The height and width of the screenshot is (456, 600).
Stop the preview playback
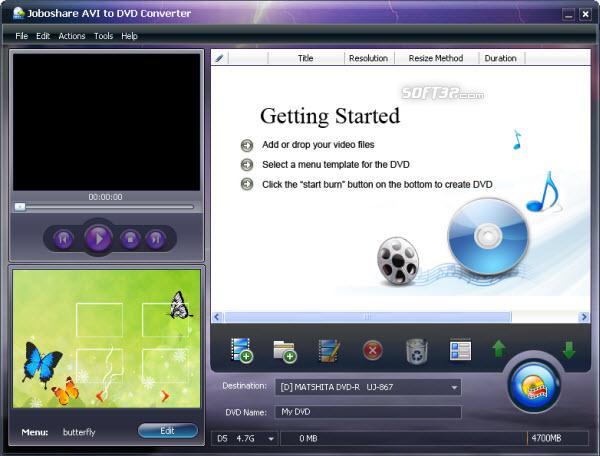tap(130, 239)
